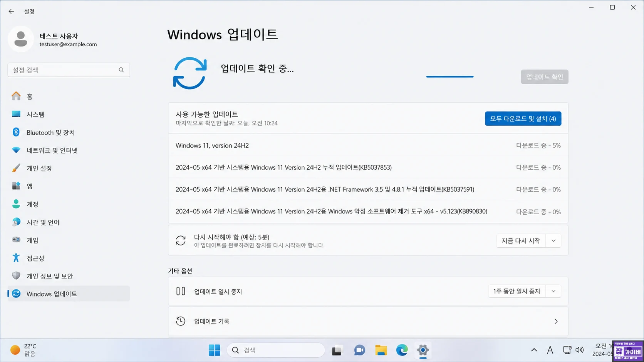Click the 업데이트 확인 button
Screen dimensions: 644x362
(545, 77)
